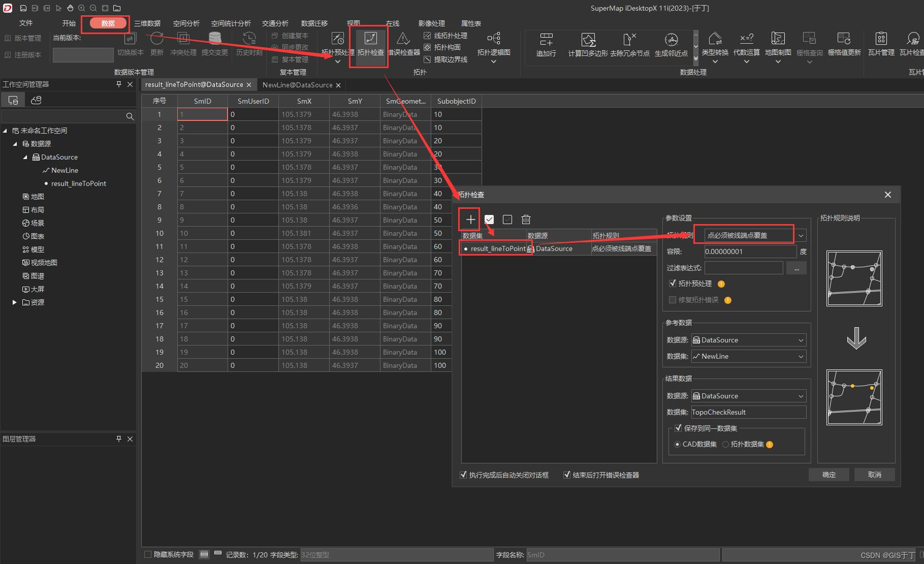Screen dimensions: 924x564
Task: Click the 容限 tolerance input field
Action: point(750,252)
